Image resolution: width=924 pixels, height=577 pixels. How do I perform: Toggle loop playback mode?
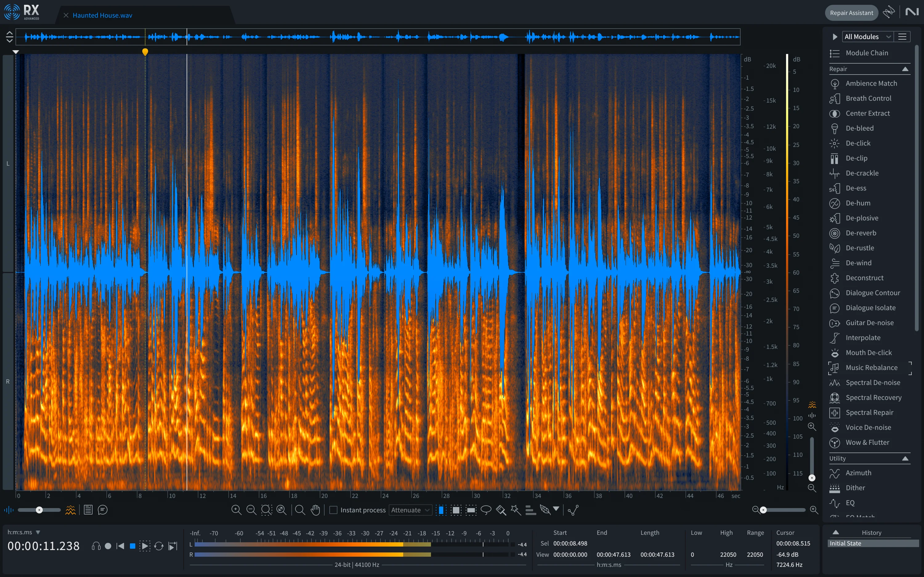pyautogui.click(x=159, y=546)
